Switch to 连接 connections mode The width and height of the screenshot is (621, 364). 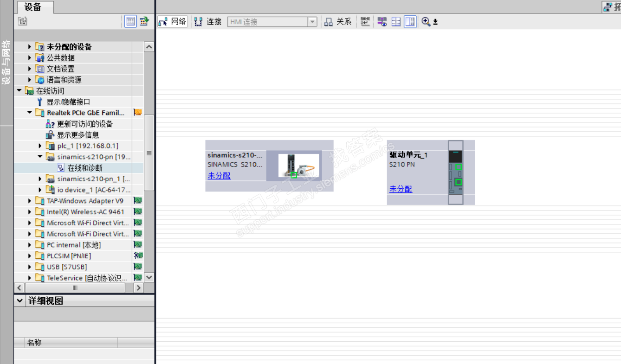tap(208, 21)
